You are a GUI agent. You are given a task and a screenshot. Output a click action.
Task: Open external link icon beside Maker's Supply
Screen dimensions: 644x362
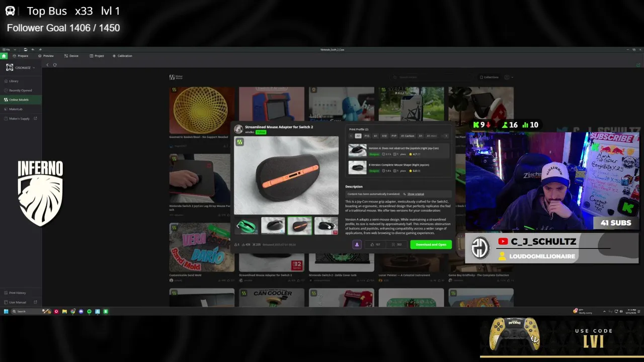35,118
